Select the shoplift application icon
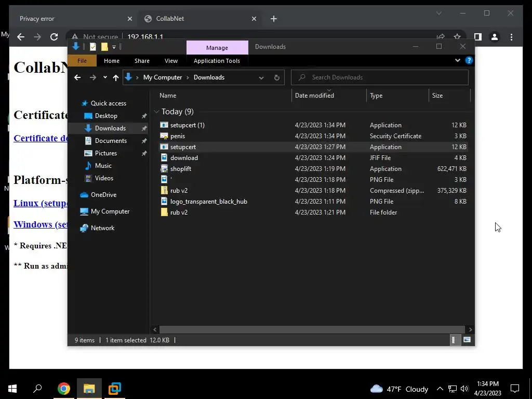This screenshot has width=532, height=399. click(164, 169)
